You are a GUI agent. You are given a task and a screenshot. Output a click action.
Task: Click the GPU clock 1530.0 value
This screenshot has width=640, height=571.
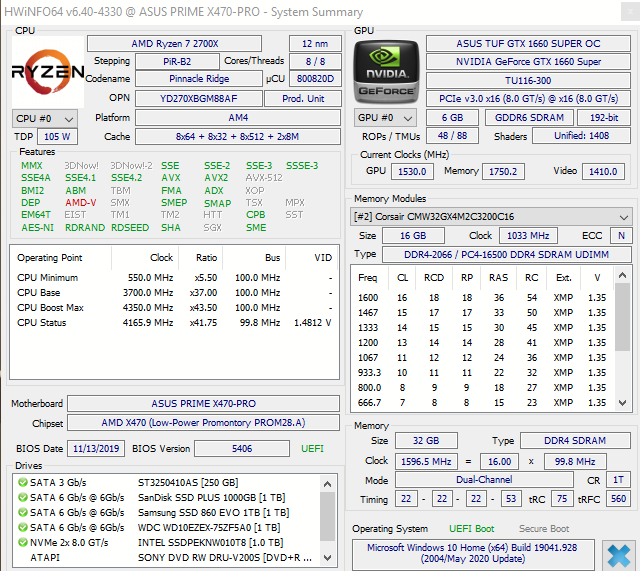coord(412,171)
